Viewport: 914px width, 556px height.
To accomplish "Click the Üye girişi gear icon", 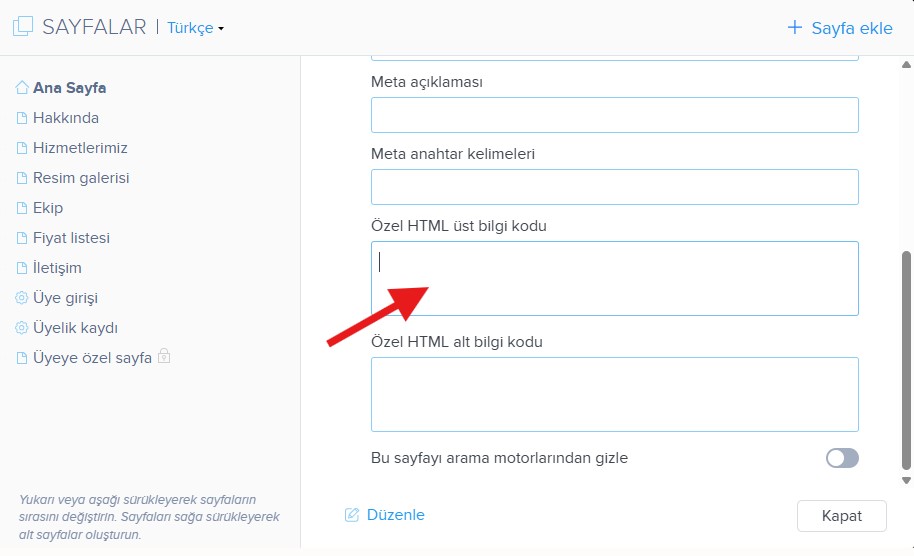I will coord(22,298).
